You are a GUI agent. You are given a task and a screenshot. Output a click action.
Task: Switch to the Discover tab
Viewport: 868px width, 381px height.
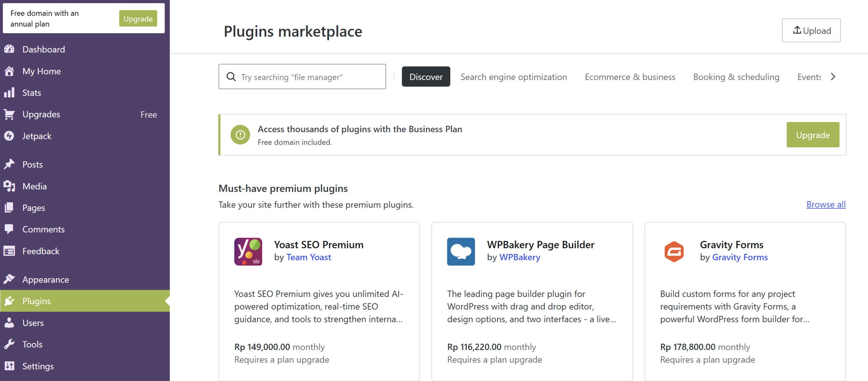click(426, 77)
